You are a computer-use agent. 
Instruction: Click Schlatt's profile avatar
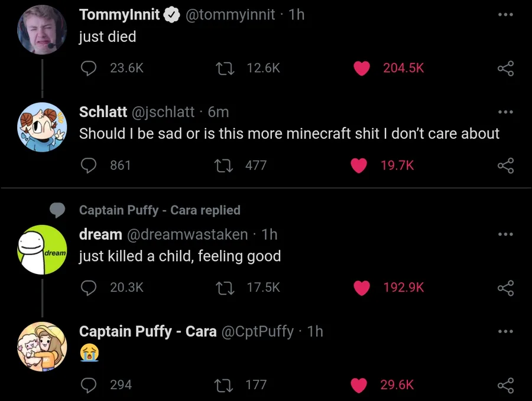[41, 128]
